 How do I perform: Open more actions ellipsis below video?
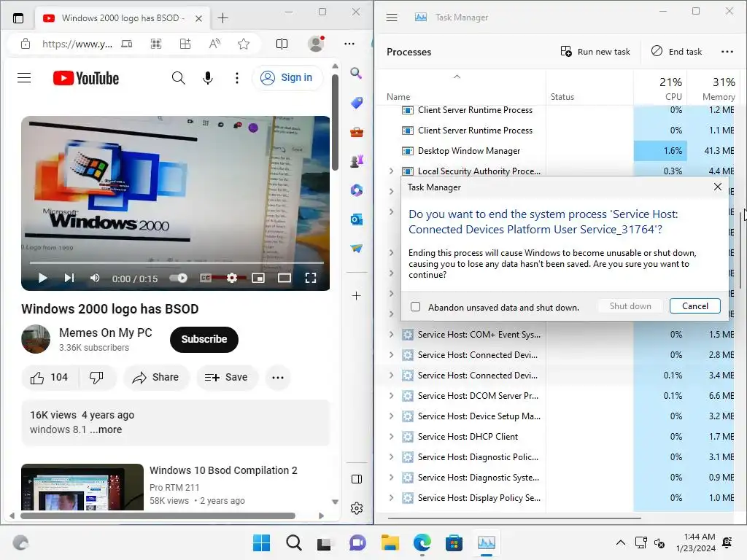pyautogui.click(x=278, y=378)
